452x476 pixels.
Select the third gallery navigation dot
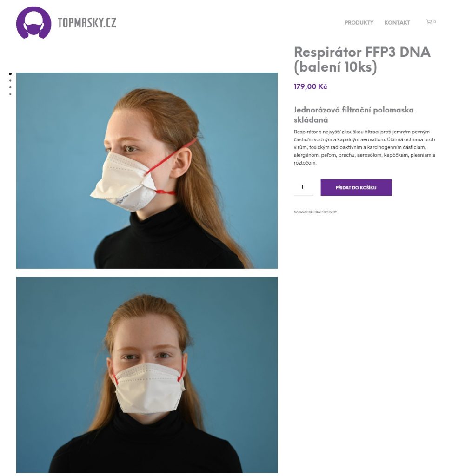click(10, 87)
